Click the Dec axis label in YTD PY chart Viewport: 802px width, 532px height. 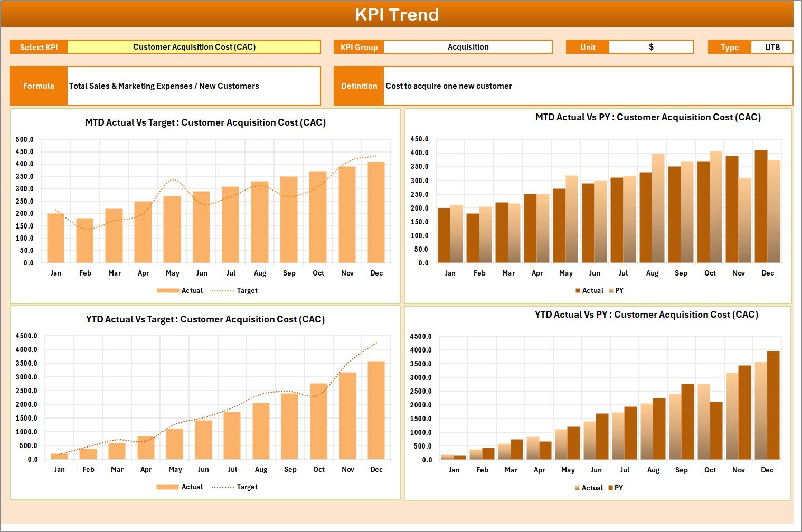(767, 469)
